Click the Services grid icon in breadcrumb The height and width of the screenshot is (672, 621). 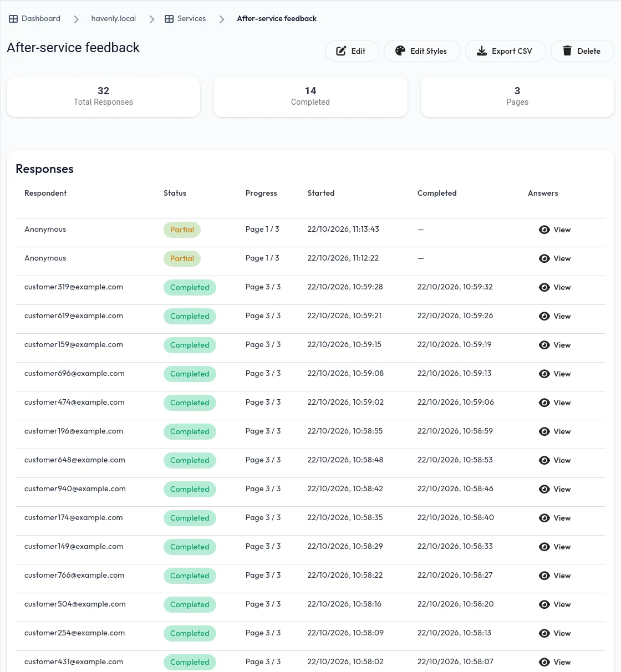[169, 19]
